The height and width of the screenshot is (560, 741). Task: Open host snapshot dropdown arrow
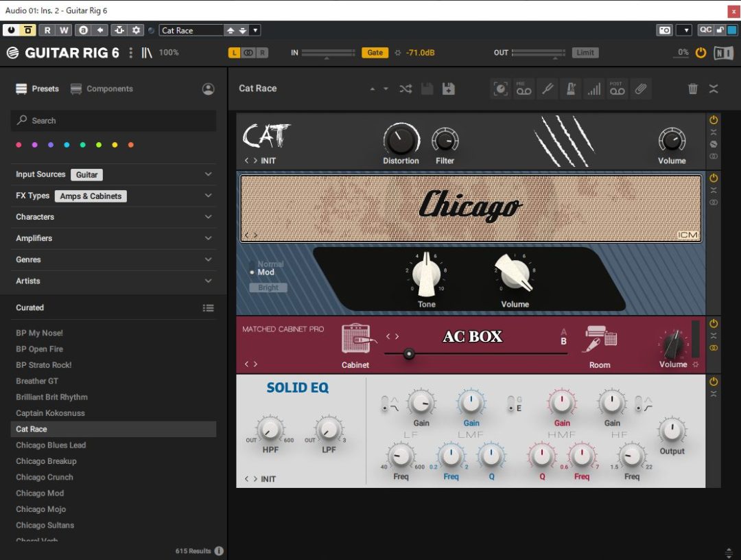[x=685, y=30]
